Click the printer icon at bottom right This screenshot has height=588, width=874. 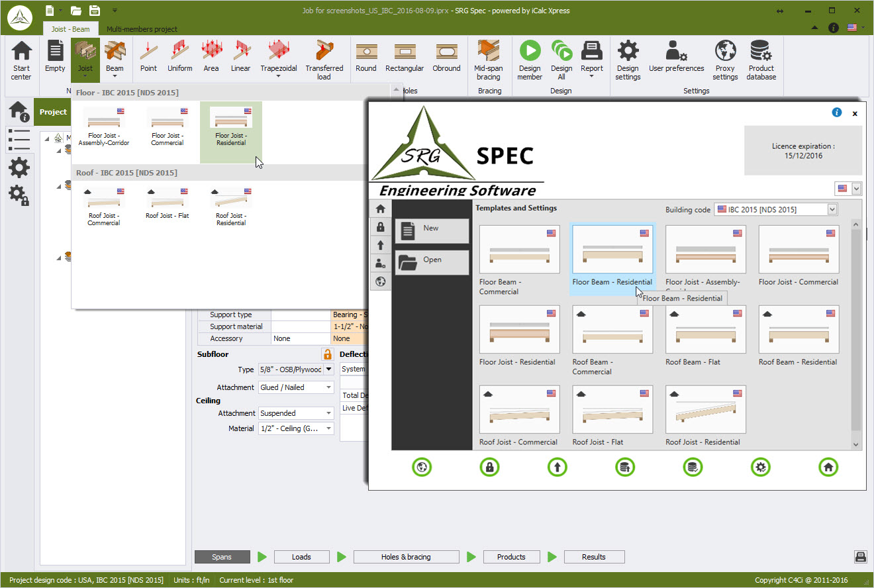tap(860, 557)
